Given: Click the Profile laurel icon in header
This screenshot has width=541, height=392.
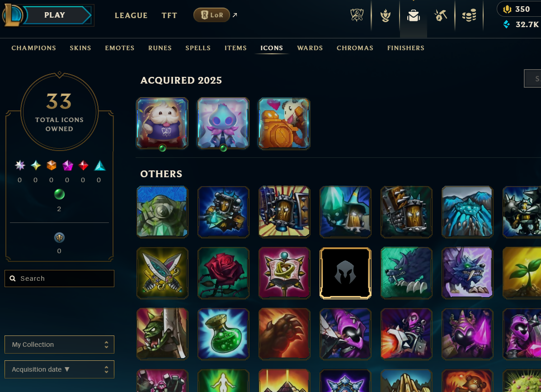Looking at the screenshot, I should coord(386,15).
